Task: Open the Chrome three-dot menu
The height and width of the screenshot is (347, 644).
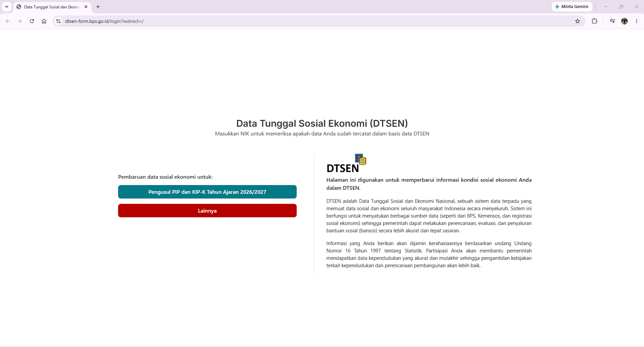Action: (x=637, y=21)
